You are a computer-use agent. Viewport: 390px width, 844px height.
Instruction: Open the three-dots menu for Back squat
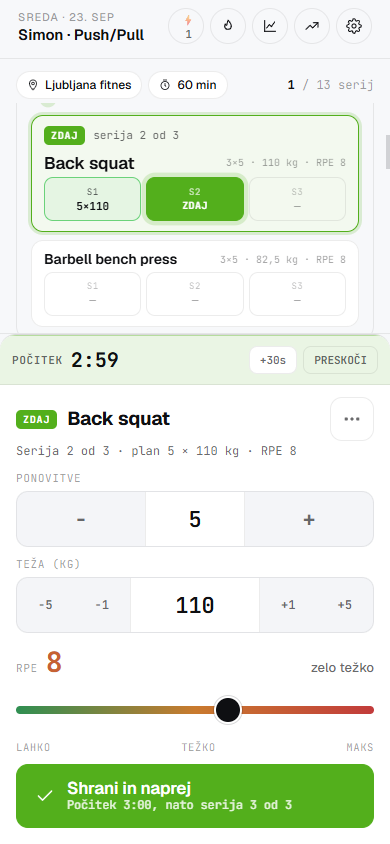[352, 419]
